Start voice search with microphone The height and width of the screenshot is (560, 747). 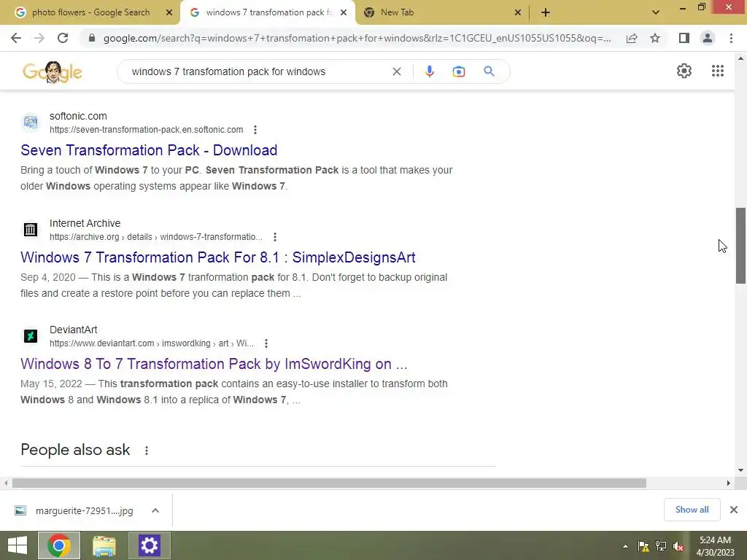pyautogui.click(x=429, y=71)
